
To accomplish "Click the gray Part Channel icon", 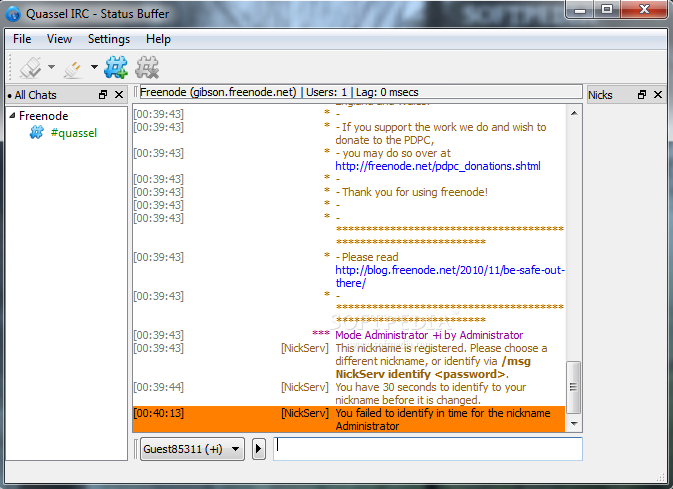I will 147,67.
